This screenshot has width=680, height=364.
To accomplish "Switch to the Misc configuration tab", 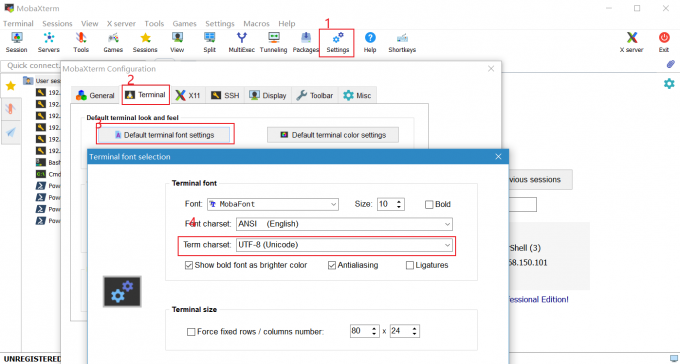I will [x=357, y=95].
